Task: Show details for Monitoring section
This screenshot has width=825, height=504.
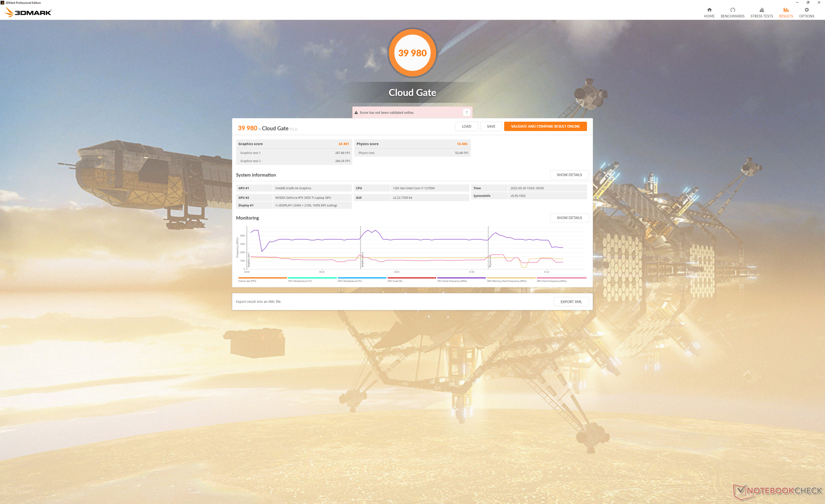Action: [x=569, y=218]
